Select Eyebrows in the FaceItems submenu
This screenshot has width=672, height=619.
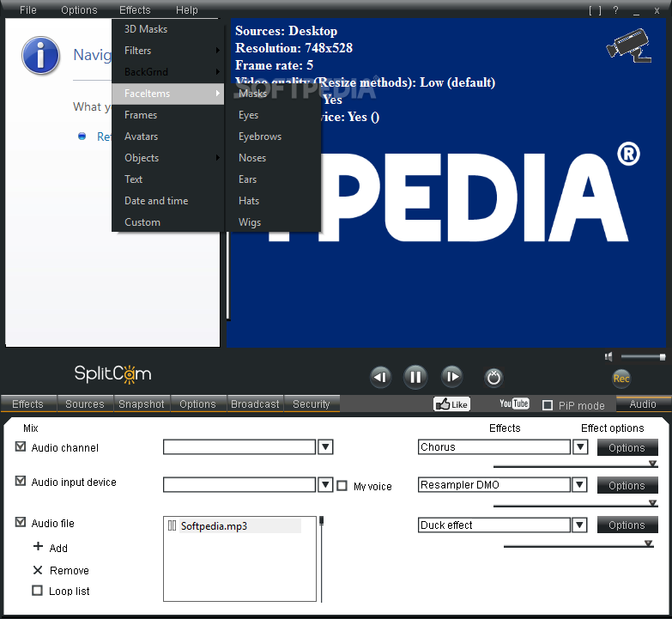coord(274,137)
